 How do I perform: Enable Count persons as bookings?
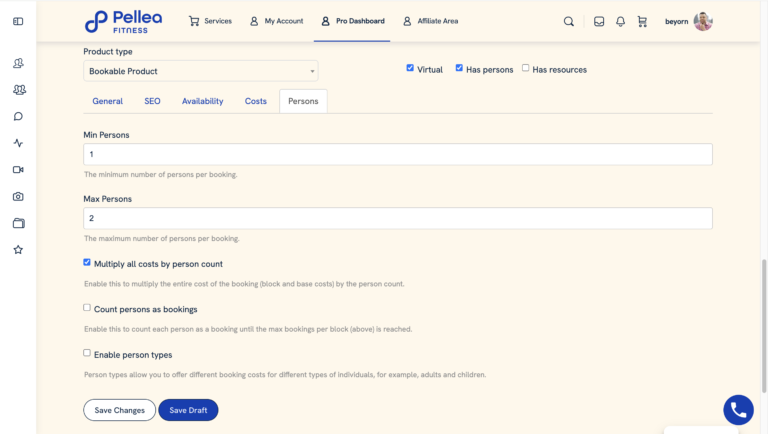(87, 308)
